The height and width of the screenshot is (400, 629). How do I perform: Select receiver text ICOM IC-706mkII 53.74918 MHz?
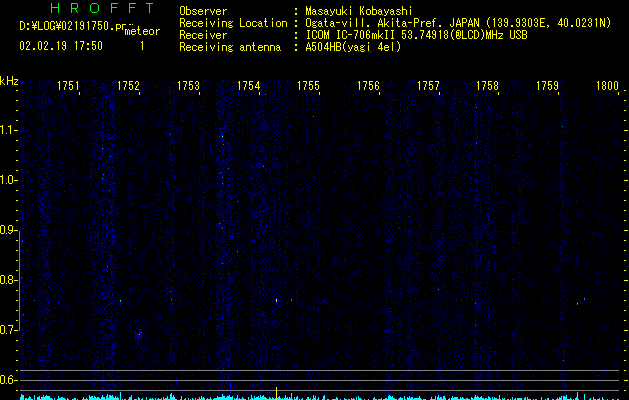pyautogui.click(x=416, y=35)
